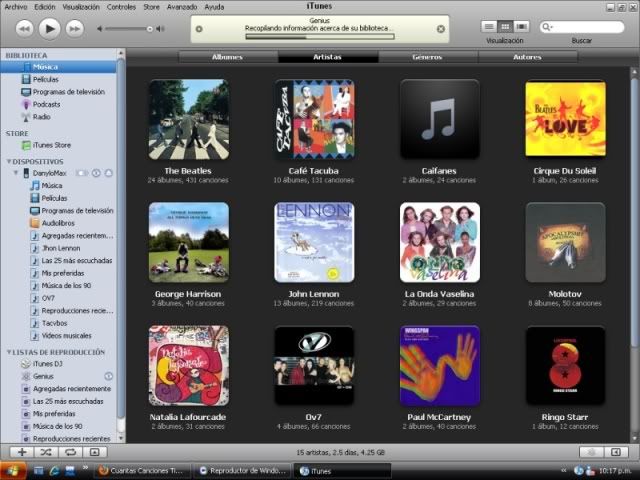Collapse the DanyloMax device tree
640x480 pixels.
click(16, 173)
